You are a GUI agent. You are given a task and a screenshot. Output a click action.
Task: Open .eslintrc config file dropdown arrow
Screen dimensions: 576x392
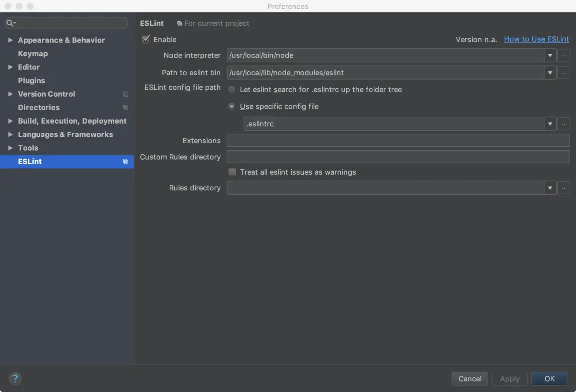[550, 124]
